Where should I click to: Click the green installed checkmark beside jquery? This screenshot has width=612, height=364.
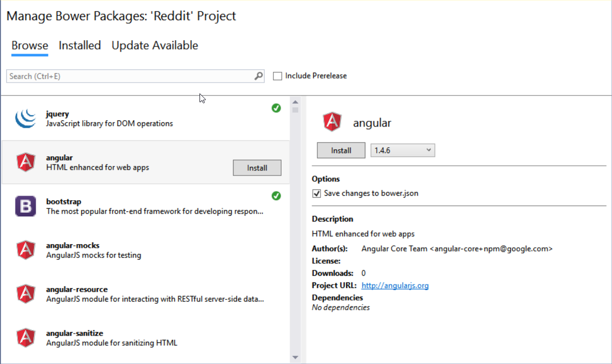[276, 108]
